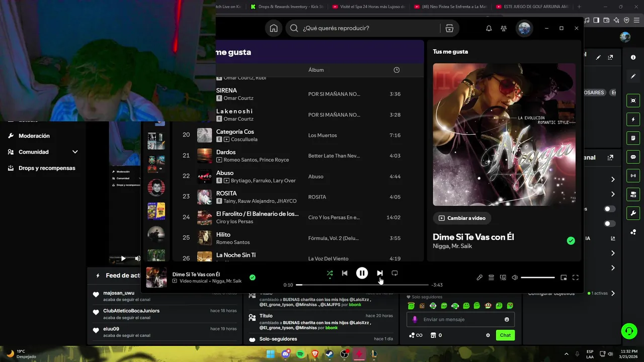Skip to previous track

point(345,273)
